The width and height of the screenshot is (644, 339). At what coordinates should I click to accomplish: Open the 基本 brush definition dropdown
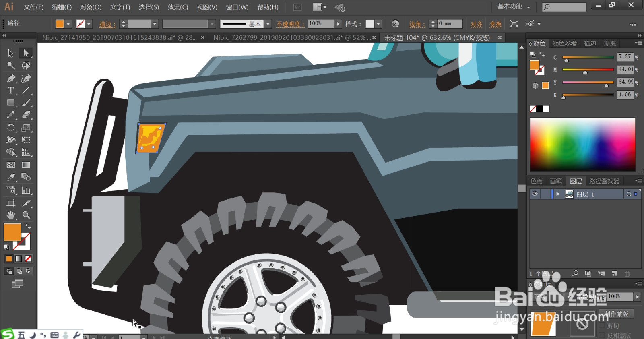click(268, 24)
